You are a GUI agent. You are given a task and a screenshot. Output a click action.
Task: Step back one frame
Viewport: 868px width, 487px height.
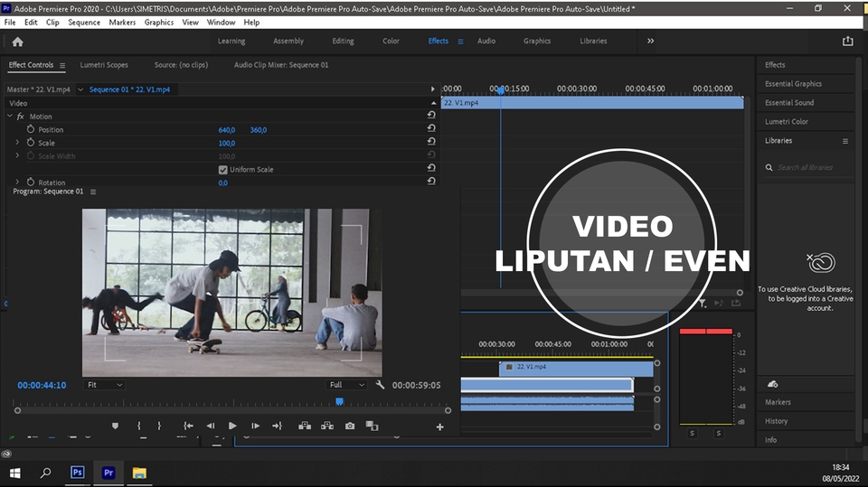click(211, 426)
